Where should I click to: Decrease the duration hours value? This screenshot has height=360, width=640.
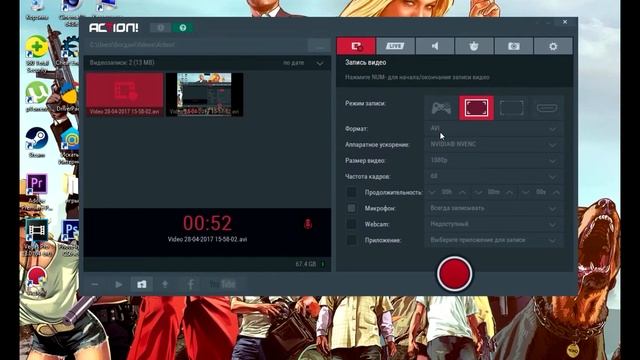coord(432,192)
